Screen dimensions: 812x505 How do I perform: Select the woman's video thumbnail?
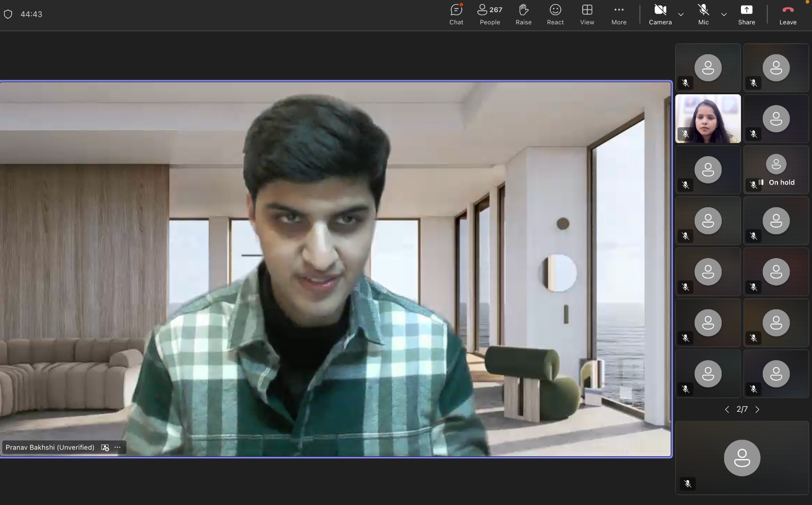tap(708, 119)
